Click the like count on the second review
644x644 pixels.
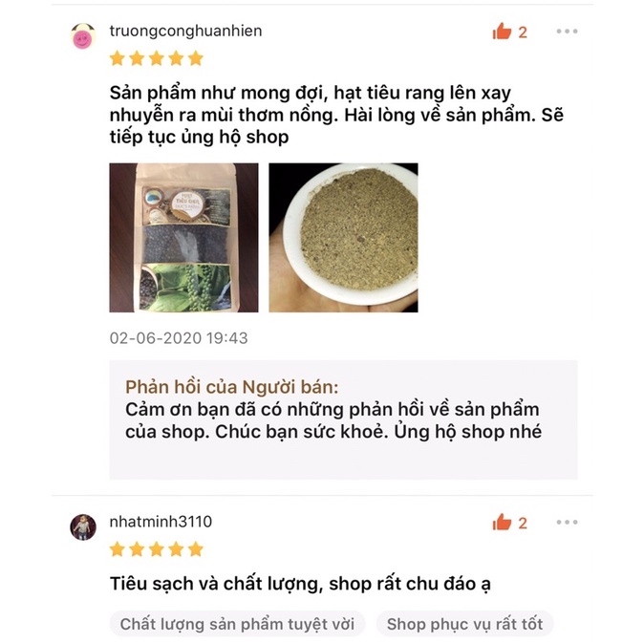click(523, 523)
